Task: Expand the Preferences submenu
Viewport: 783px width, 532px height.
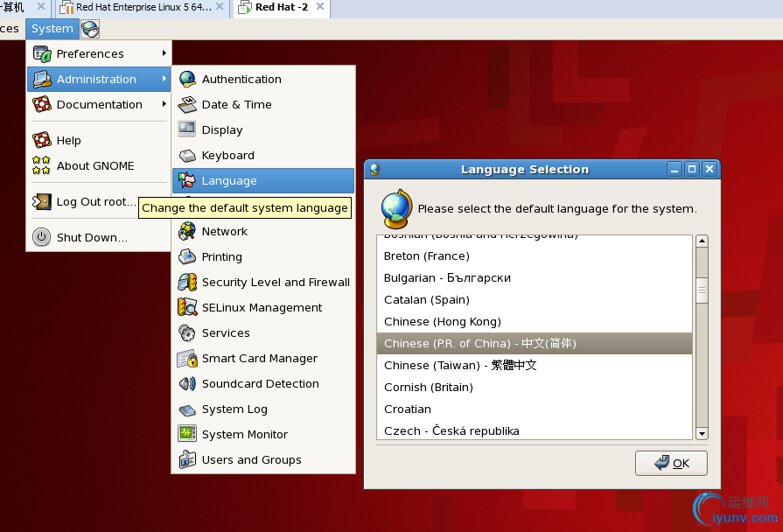Action: (98, 53)
